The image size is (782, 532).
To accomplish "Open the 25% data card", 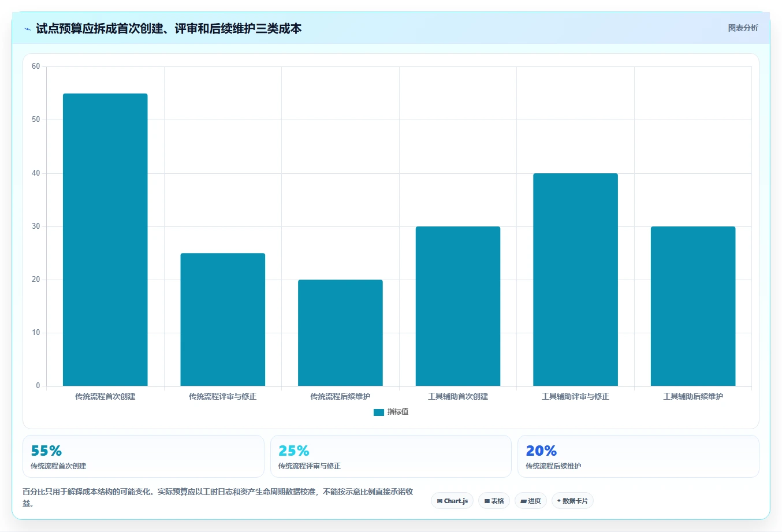I will click(391, 456).
